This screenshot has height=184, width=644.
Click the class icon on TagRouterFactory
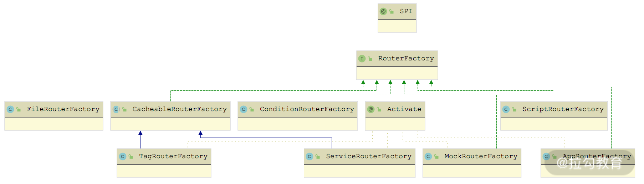point(123,156)
